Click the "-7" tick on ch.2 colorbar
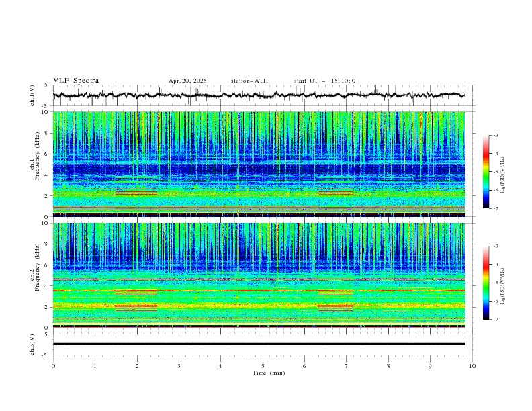This screenshot has width=532, height=411. click(495, 320)
